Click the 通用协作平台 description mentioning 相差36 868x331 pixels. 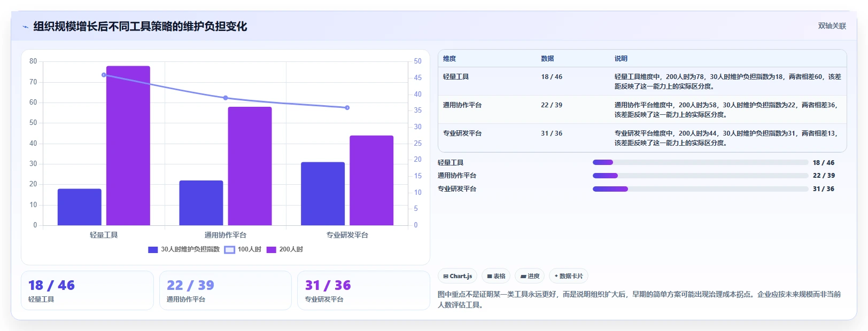728,110
